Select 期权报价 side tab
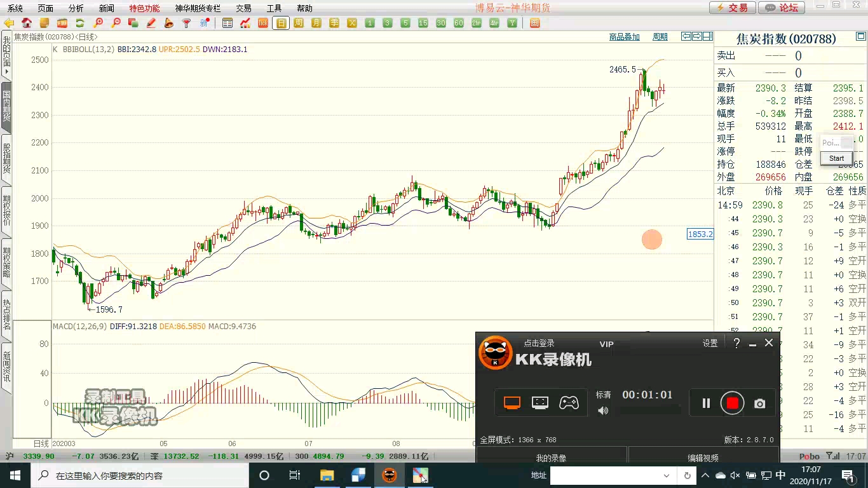Screen dimensions: 868x488 (6, 211)
